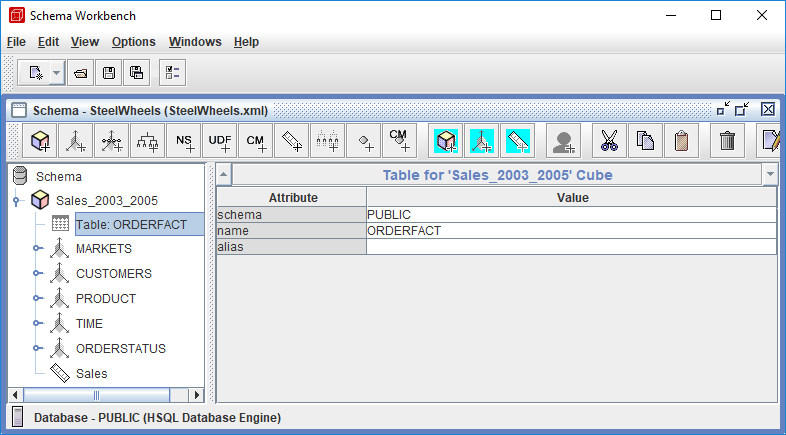Click the Add Dimension icon
Screen dimensions: 786x435
[76, 141]
